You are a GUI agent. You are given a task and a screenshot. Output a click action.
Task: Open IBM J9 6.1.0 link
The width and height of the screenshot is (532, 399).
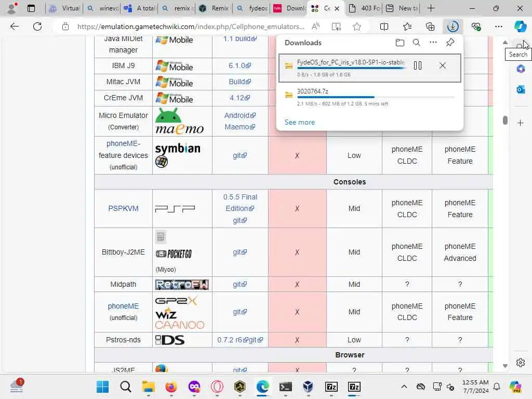point(240,65)
